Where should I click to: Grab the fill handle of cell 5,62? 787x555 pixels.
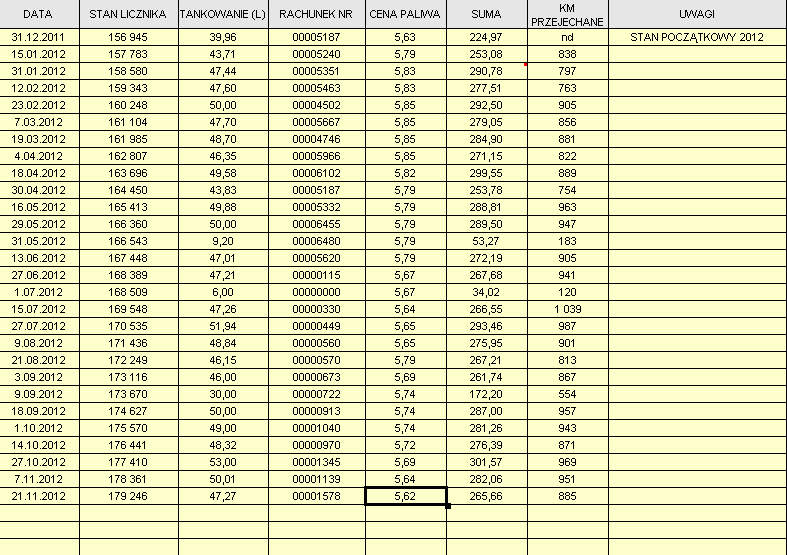[x=447, y=505]
